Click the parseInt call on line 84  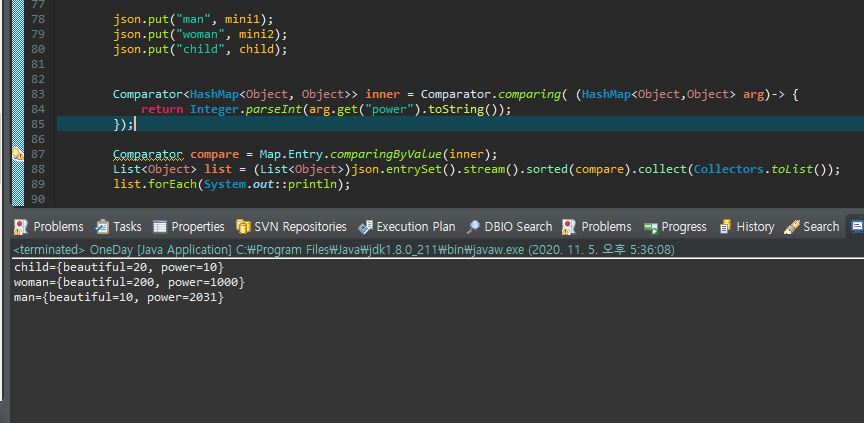coord(273,110)
